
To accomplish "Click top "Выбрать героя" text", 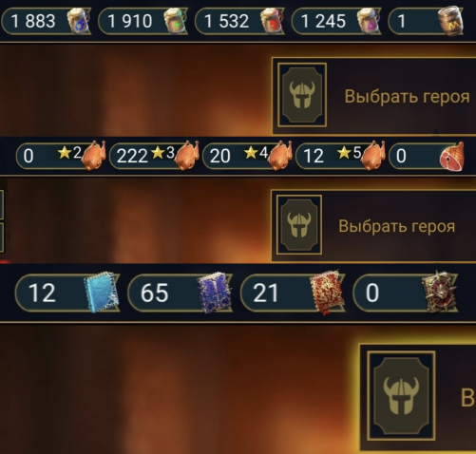I will pos(407,96).
